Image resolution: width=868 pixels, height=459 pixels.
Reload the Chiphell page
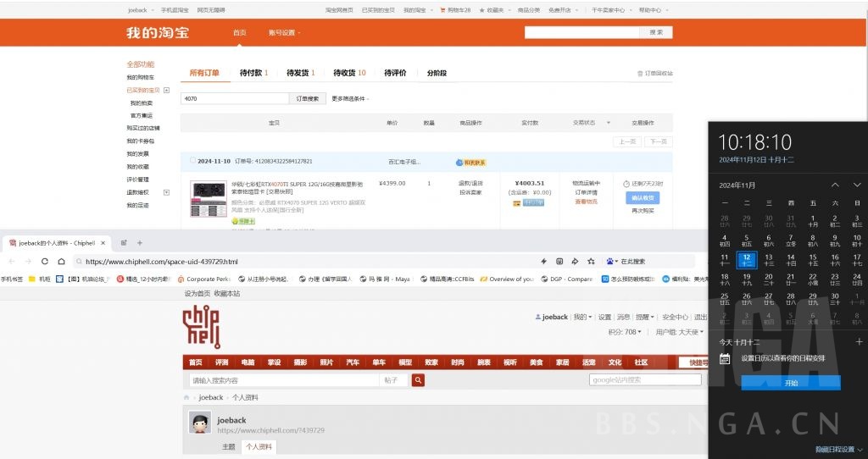[x=45, y=261]
